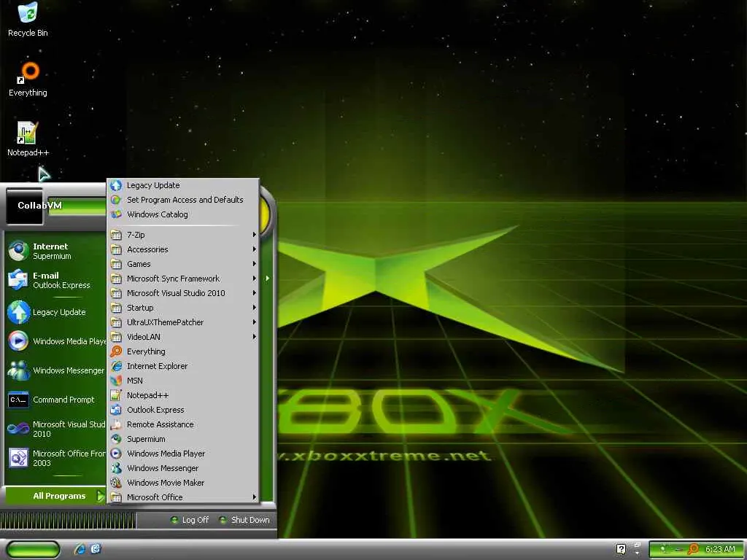Click the Legacy Update icon in All Programs

[116, 185]
